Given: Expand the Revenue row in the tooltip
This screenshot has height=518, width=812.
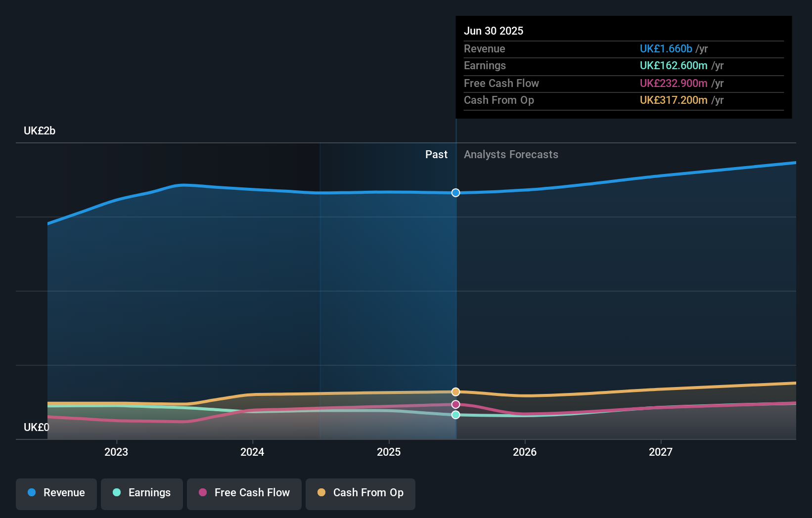Looking at the screenshot, I should (x=485, y=48).
